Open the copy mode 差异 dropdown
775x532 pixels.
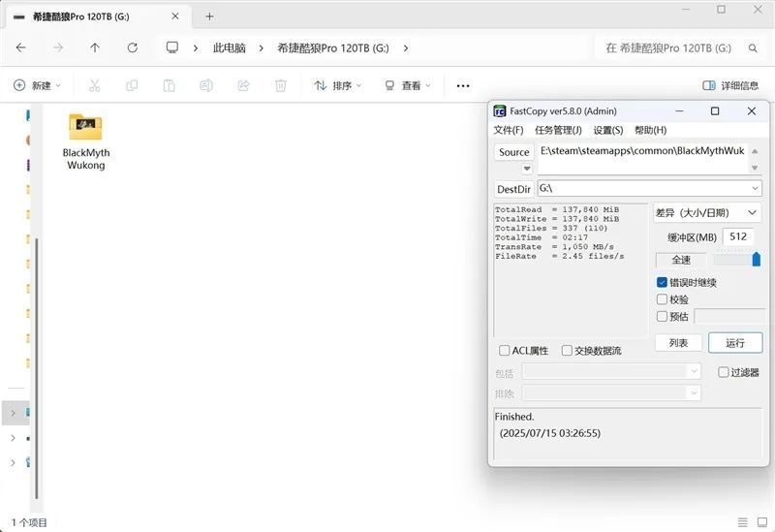coord(707,212)
